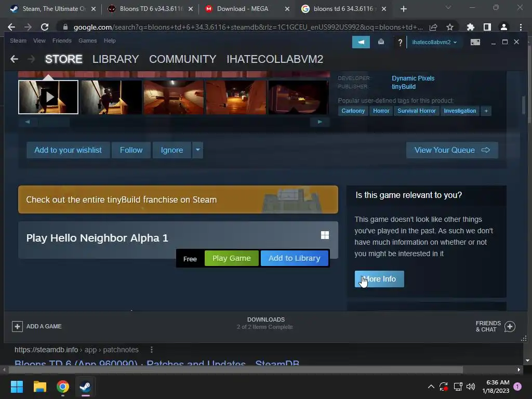Open new Chrome tab with plus
Screen dimensions: 532x399
[x=403, y=9]
